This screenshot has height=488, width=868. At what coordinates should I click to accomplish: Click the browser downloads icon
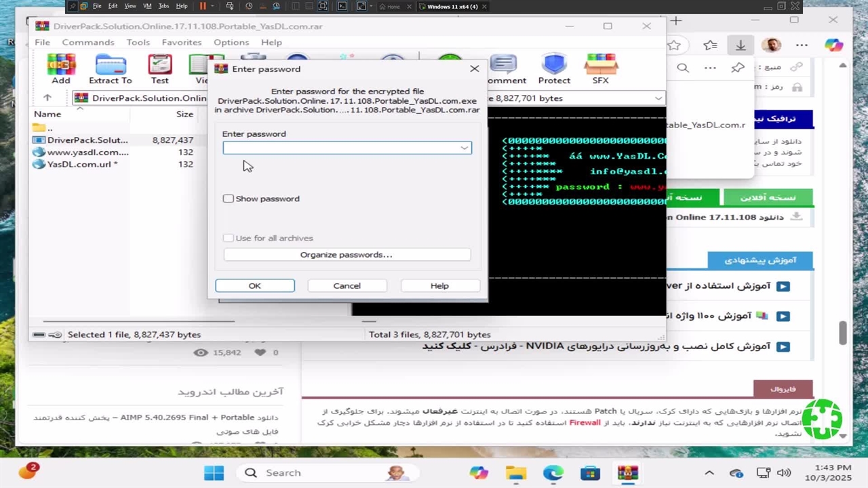741,45
